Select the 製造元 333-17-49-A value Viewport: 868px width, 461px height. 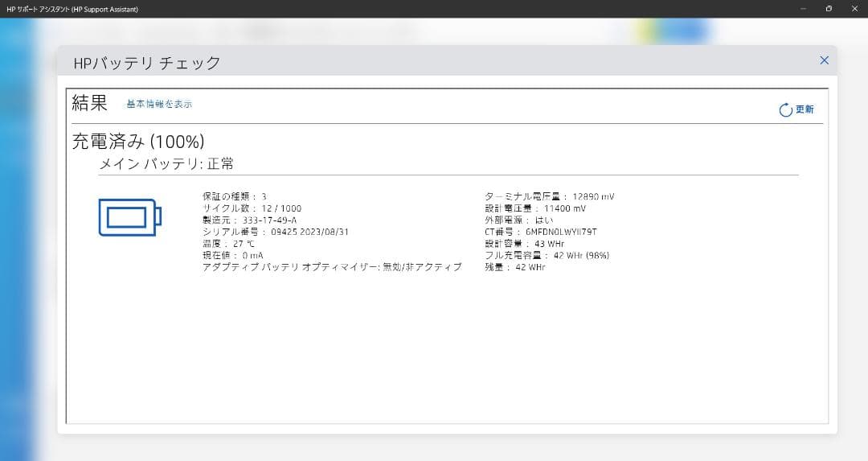(269, 220)
